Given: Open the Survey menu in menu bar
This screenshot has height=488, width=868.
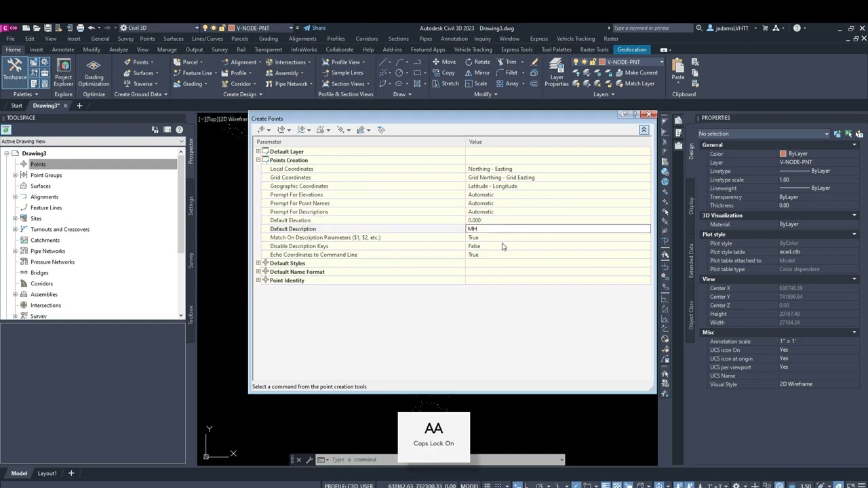Looking at the screenshot, I should pos(125,39).
